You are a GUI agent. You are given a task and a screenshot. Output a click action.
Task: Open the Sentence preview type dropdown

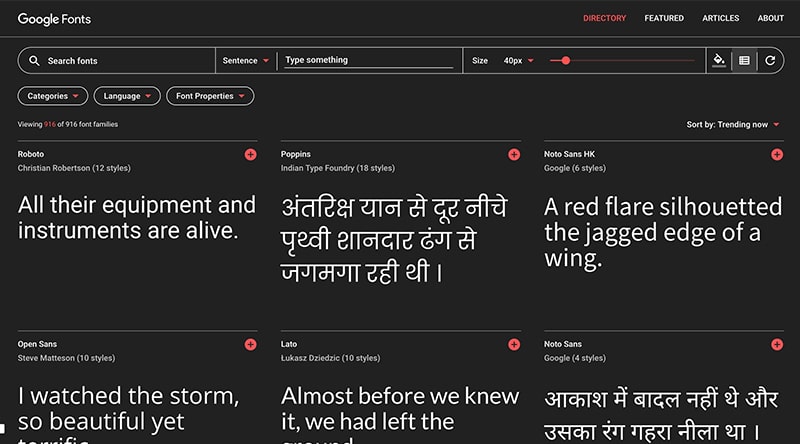(x=245, y=61)
